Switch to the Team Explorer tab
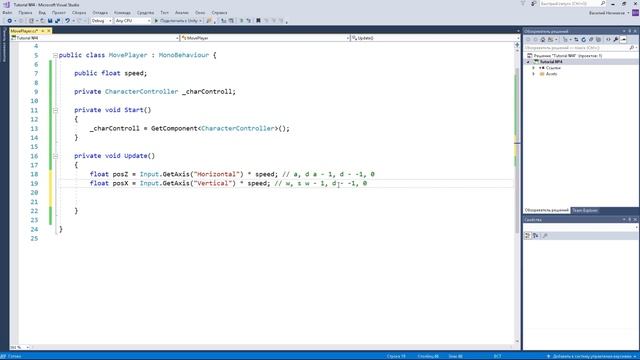 tap(585, 210)
